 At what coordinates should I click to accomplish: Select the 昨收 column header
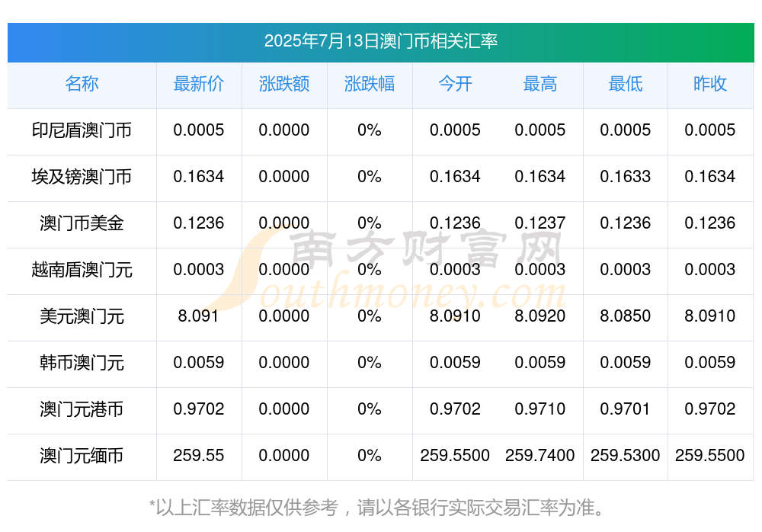[x=710, y=84]
